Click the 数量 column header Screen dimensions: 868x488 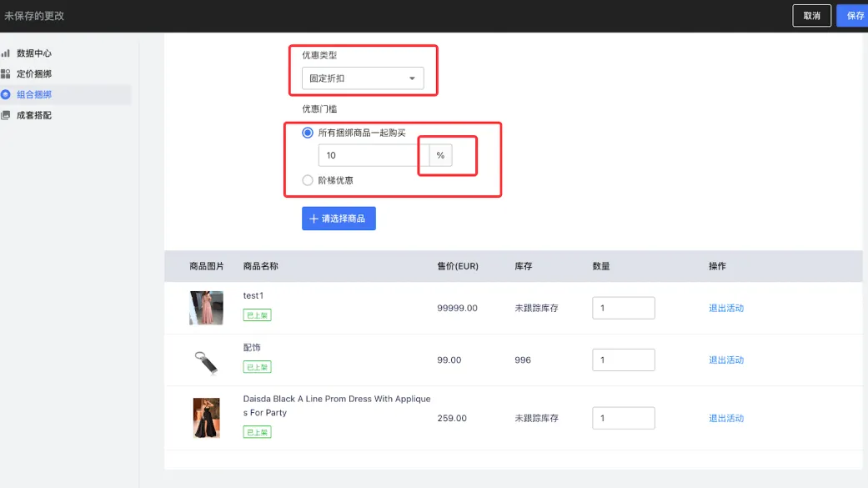(x=600, y=266)
